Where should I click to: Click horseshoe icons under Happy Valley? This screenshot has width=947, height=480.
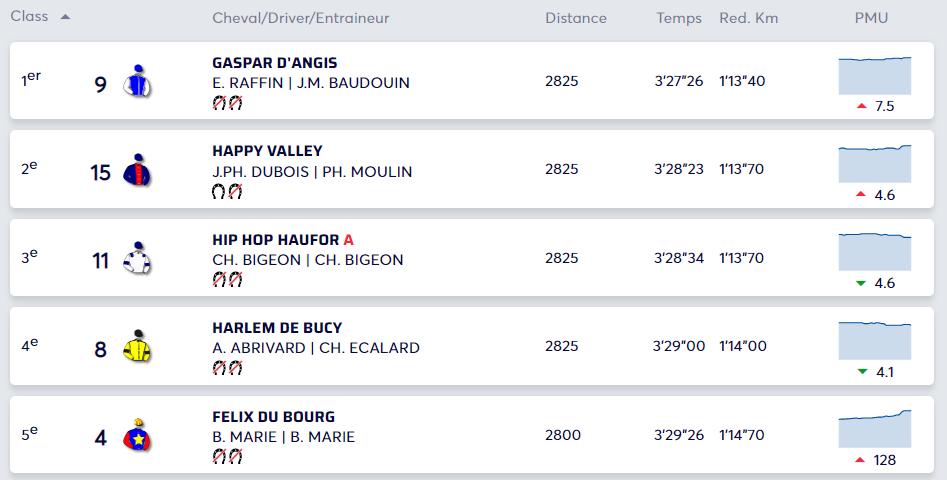[x=227, y=192]
